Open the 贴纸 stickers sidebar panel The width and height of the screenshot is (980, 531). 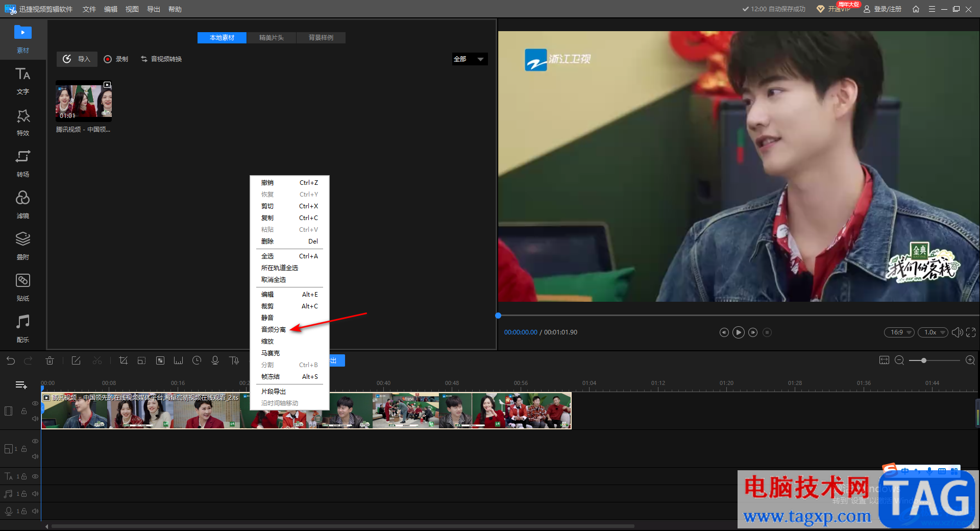[23, 287]
